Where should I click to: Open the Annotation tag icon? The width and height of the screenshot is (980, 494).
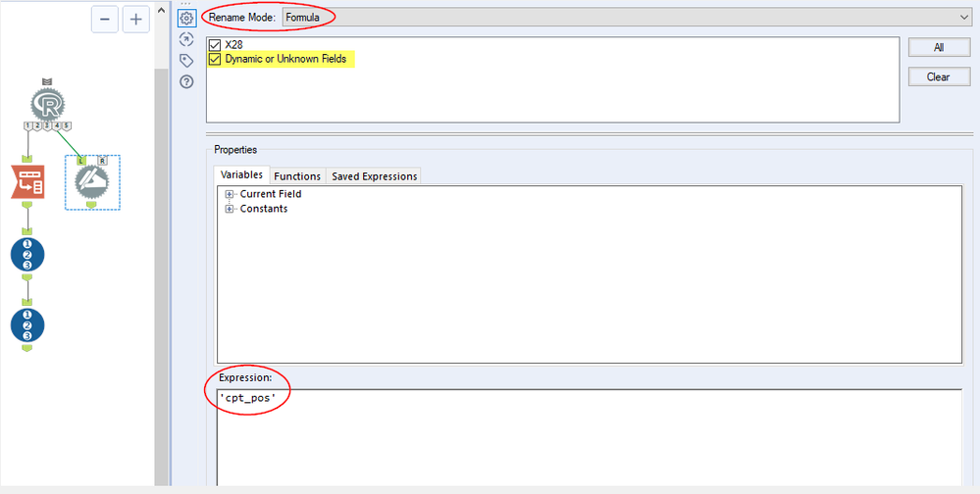pos(185,61)
